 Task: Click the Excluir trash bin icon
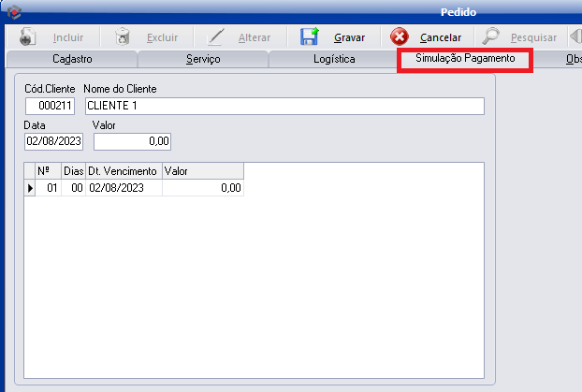tap(123, 37)
